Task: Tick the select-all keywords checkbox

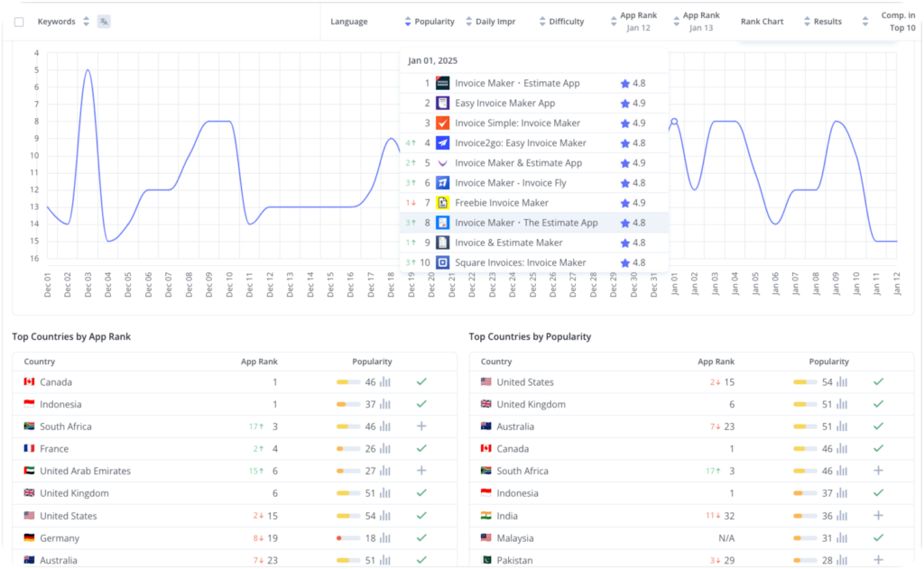Action: pos(19,22)
